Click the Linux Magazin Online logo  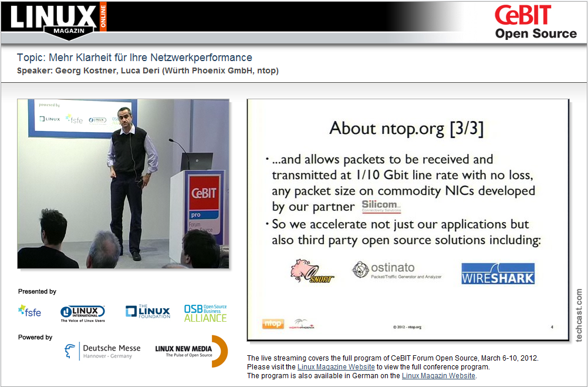coord(59,21)
